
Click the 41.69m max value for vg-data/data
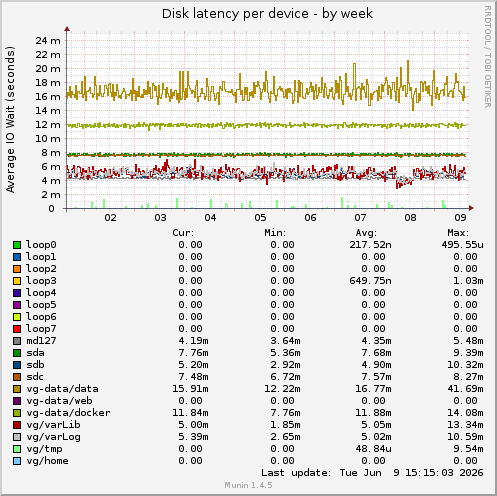coord(465,389)
